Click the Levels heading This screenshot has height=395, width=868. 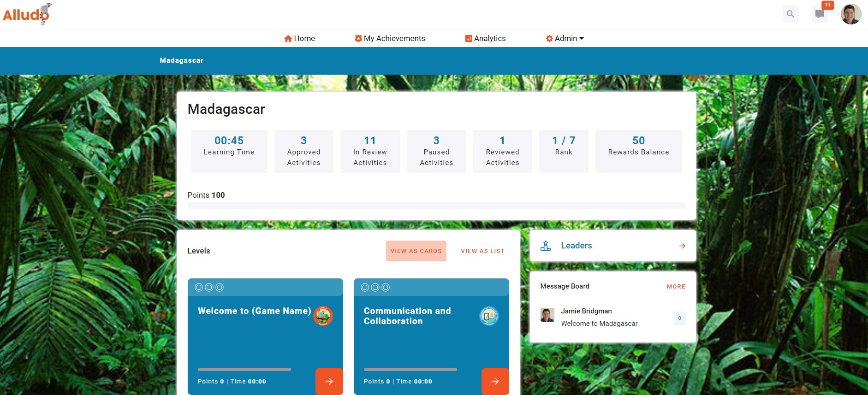tap(199, 251)
